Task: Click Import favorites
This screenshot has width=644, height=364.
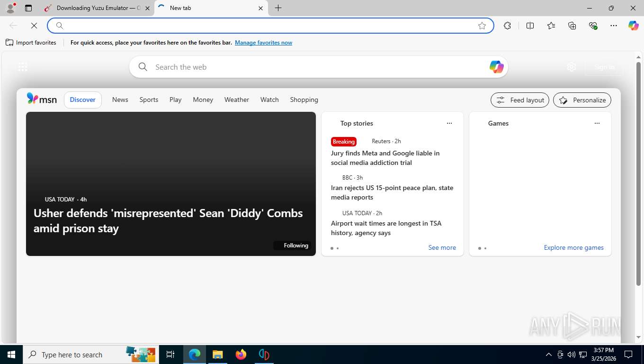Action: [31, 43]
